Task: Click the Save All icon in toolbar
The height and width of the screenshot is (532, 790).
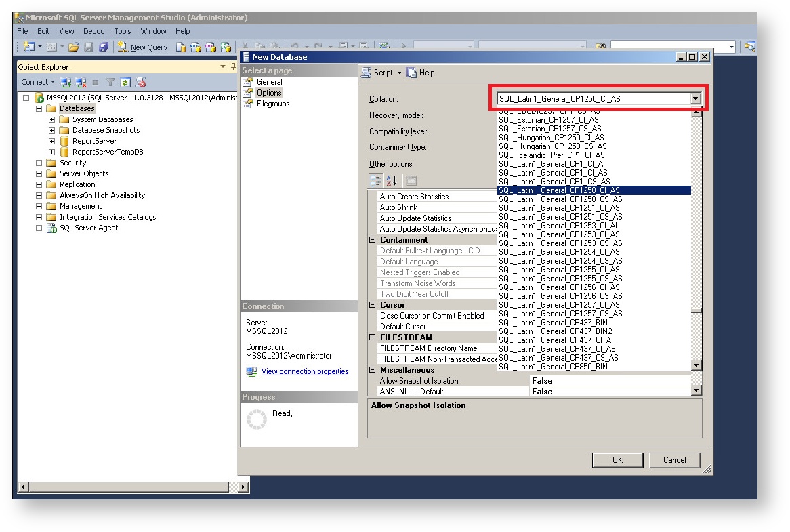Action: (x=104, y=47)
